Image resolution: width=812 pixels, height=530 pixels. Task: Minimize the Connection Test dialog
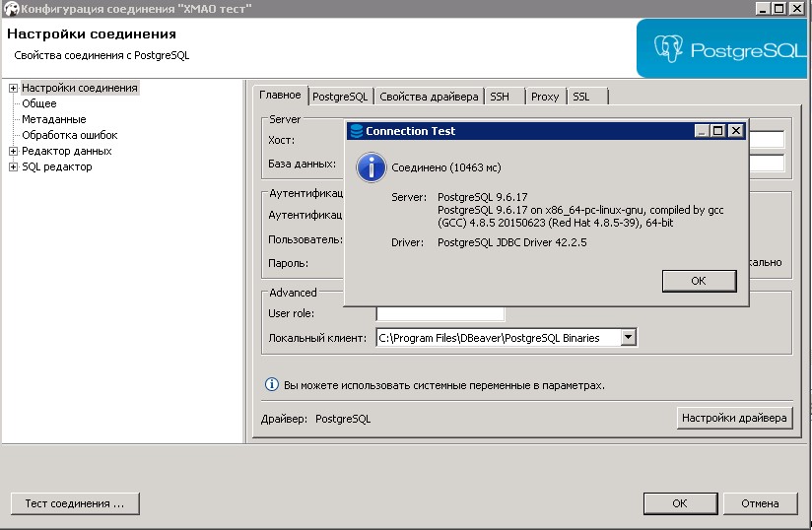(702, 130)
